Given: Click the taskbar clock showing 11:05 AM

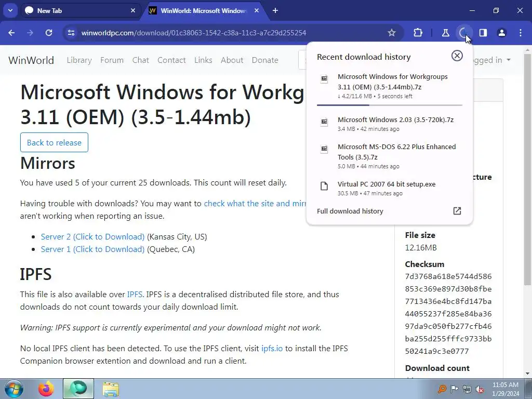Looking at the screenshot, I should click(x=505, y=389).
